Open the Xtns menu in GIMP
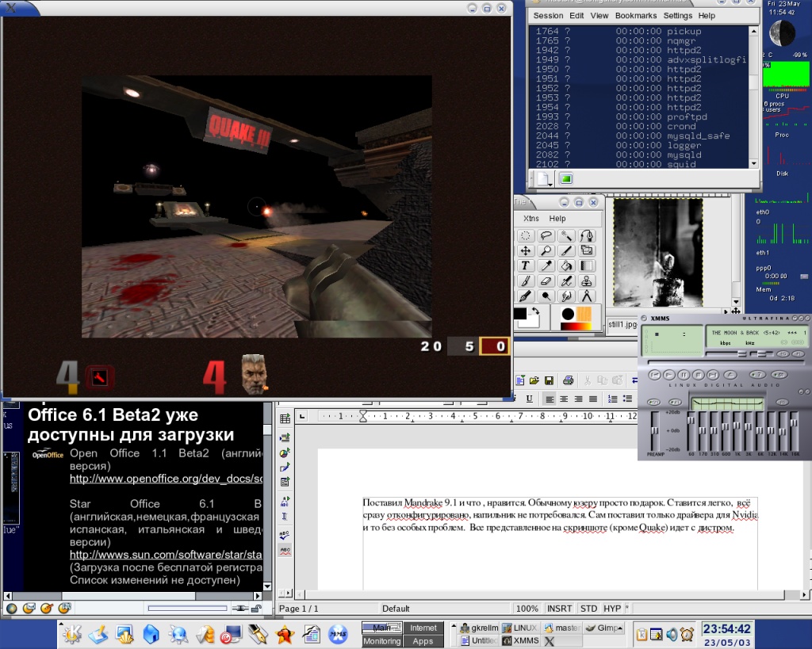 point(530,219)
